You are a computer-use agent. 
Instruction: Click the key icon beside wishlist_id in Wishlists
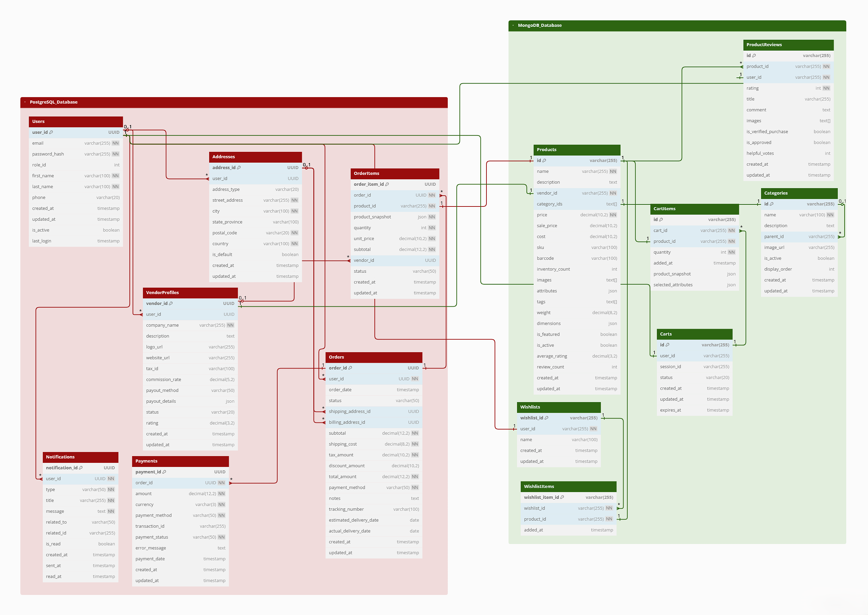point(547,418)
